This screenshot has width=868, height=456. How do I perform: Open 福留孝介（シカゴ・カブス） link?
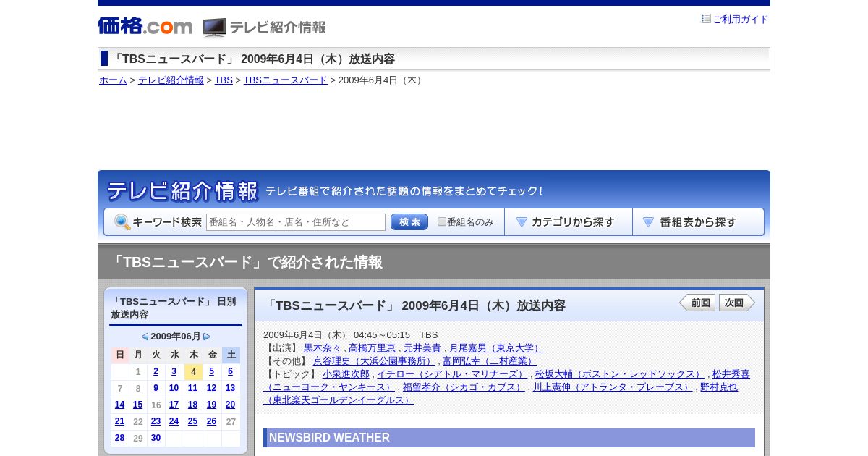464,387
